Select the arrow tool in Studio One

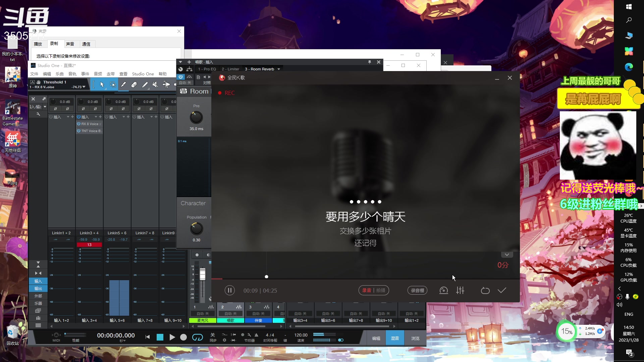coord(102,84)
